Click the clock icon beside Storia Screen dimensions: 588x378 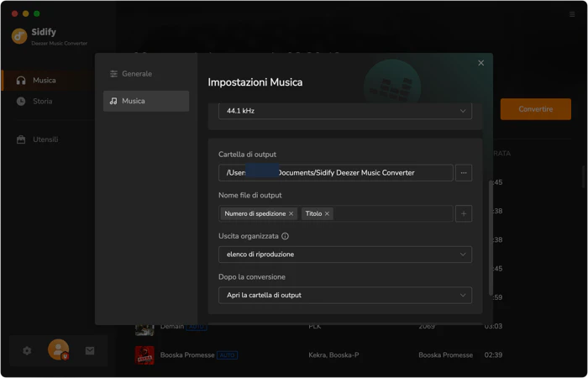click(21, 102)
